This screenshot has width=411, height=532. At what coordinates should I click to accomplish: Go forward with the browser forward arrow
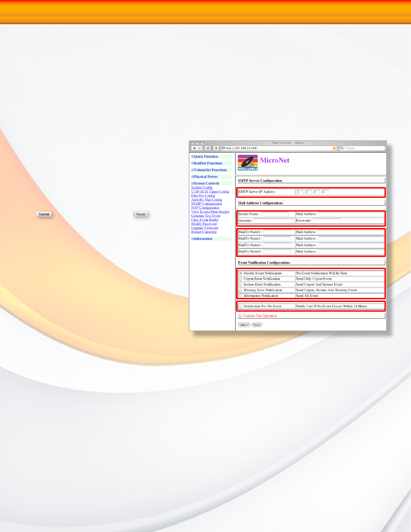(200, 148)
